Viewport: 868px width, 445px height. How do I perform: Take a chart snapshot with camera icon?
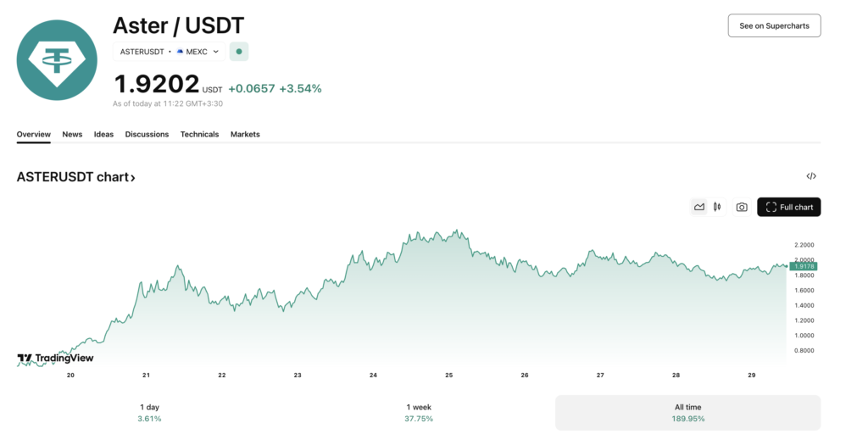(742, 207)
